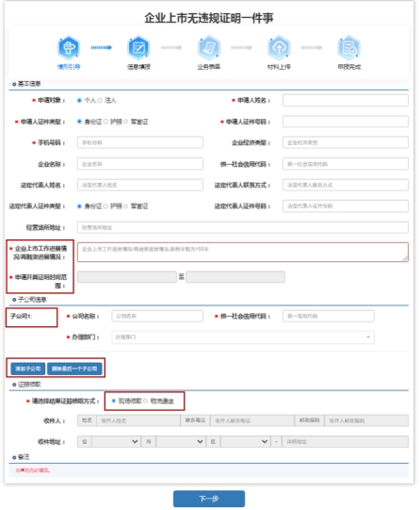Click the 下一步 button
The image size is (420, 510).
pos(209,499)
